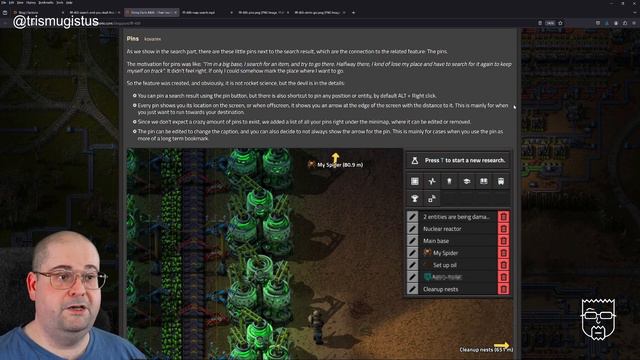640x360 pixels.
Task: Edit the pin with the teal icon
Action: point(412,277)
